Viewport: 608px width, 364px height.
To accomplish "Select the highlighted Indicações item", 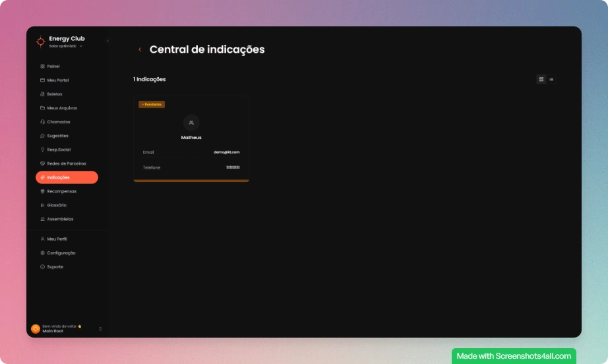I will (x=67, y=177).
